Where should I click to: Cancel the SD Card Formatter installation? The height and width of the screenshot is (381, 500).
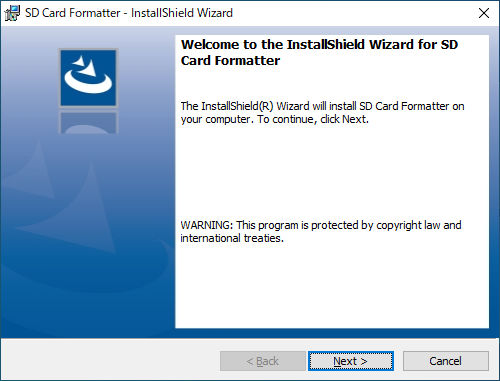pos(446,361)
